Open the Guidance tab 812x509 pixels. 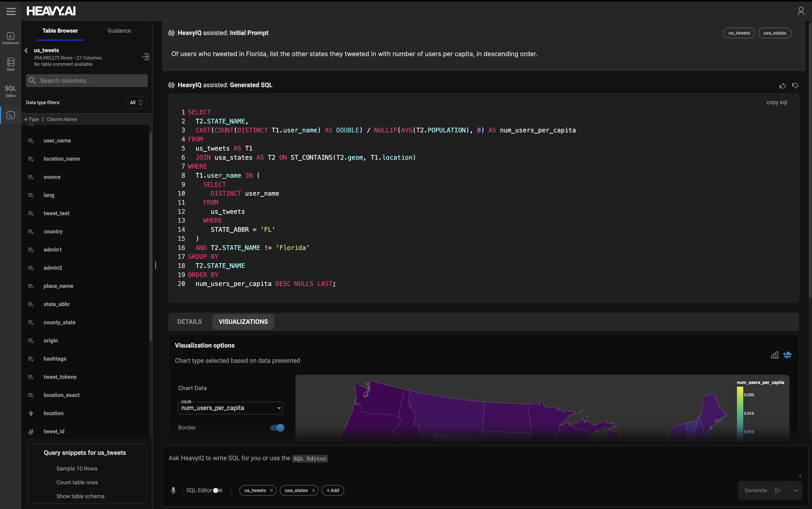point(119,31)
